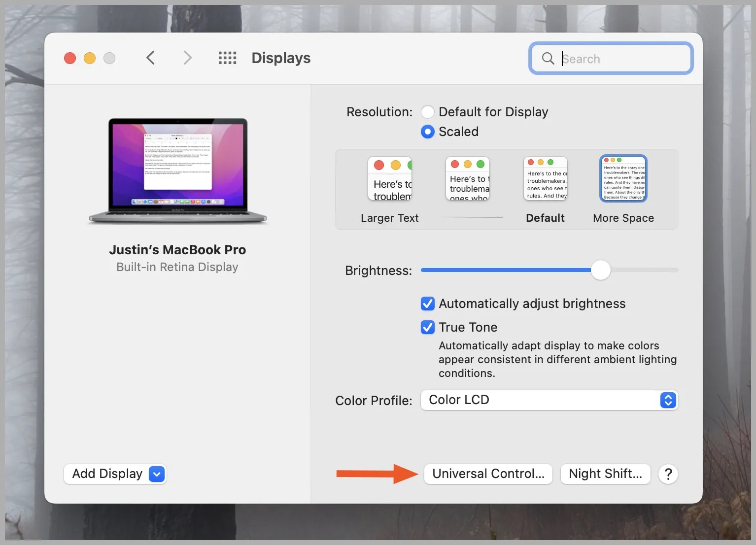
Task: Choose the More Space scaling thumbnail
Action: coord(623,178)
